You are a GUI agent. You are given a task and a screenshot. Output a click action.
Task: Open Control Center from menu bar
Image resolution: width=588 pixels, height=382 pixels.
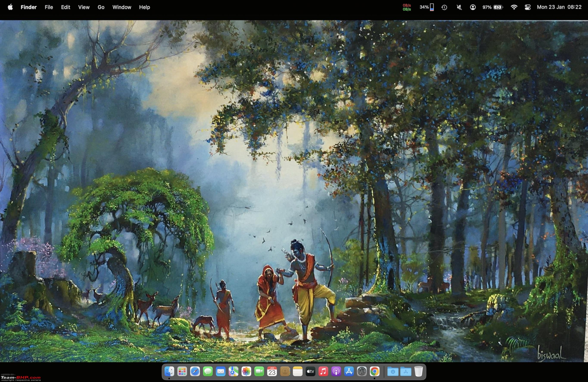[x=527, y=7]
